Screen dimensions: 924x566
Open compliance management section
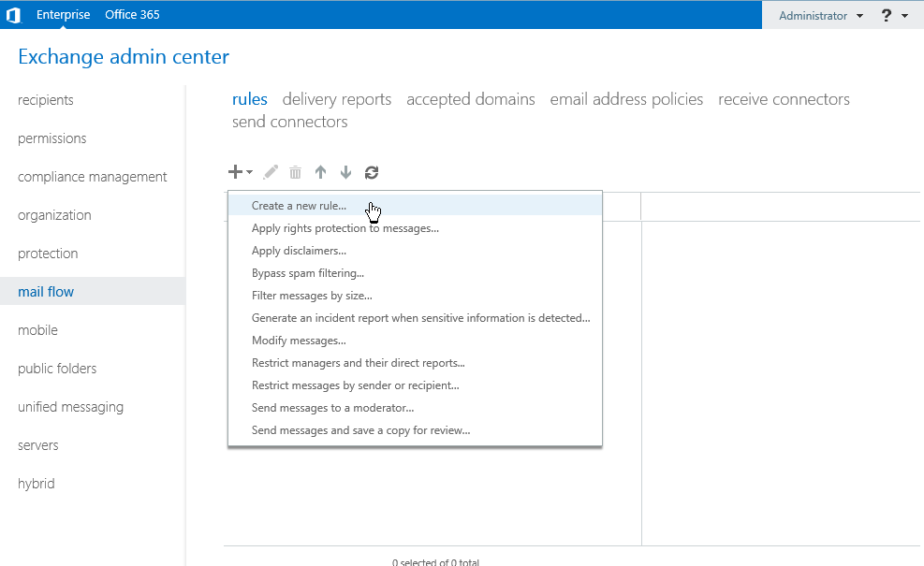click(x=93, y=177)
